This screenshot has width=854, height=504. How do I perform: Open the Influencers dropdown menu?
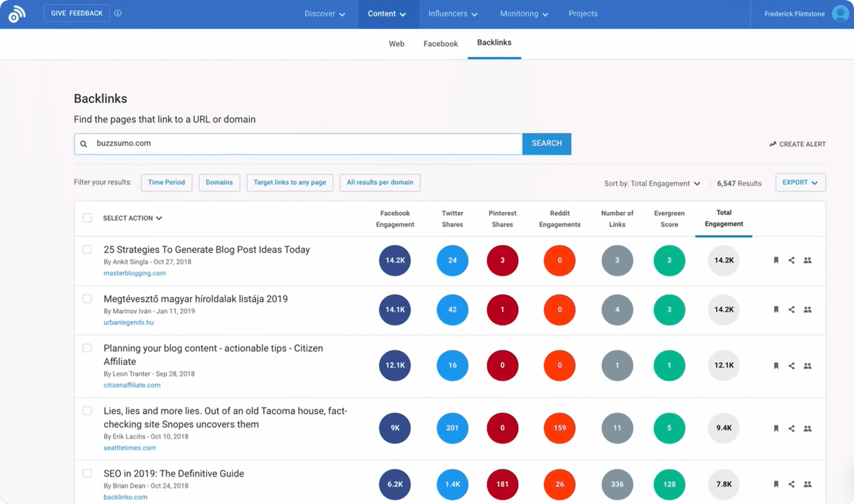453,14
